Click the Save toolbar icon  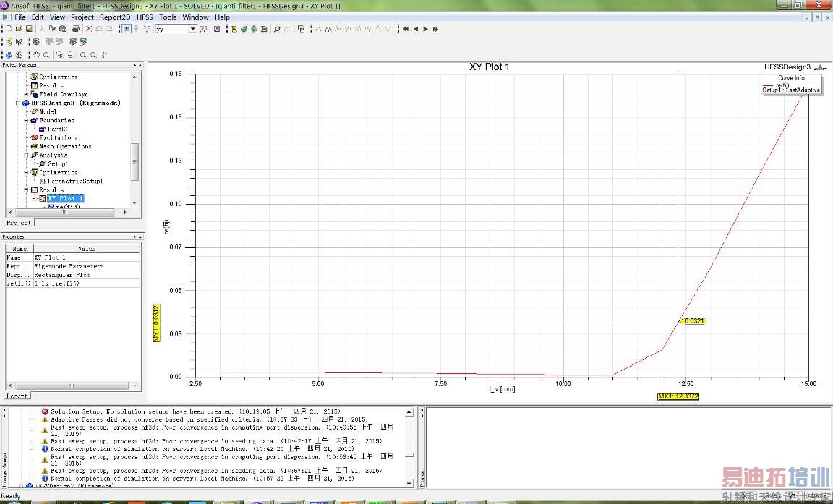[x=29, y=29]
